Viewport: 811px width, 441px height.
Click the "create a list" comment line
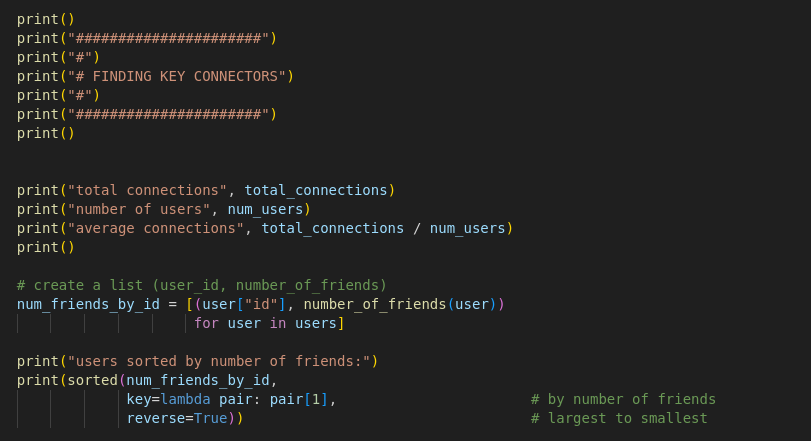click(201, 285)
